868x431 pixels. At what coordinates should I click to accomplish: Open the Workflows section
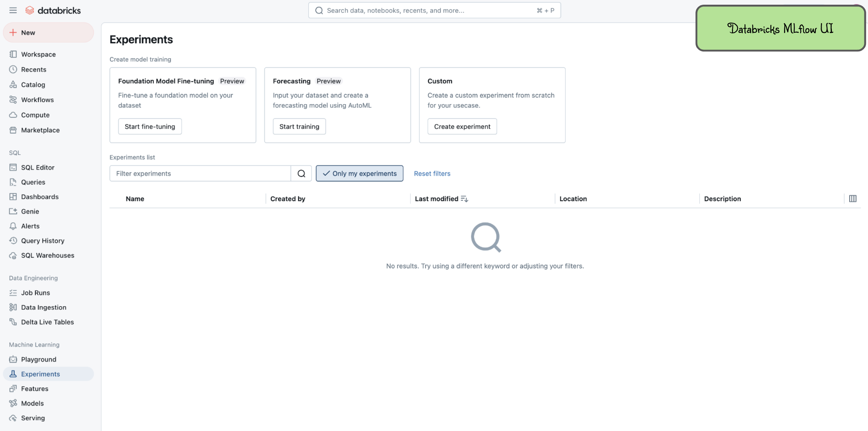tap(38, 99)
